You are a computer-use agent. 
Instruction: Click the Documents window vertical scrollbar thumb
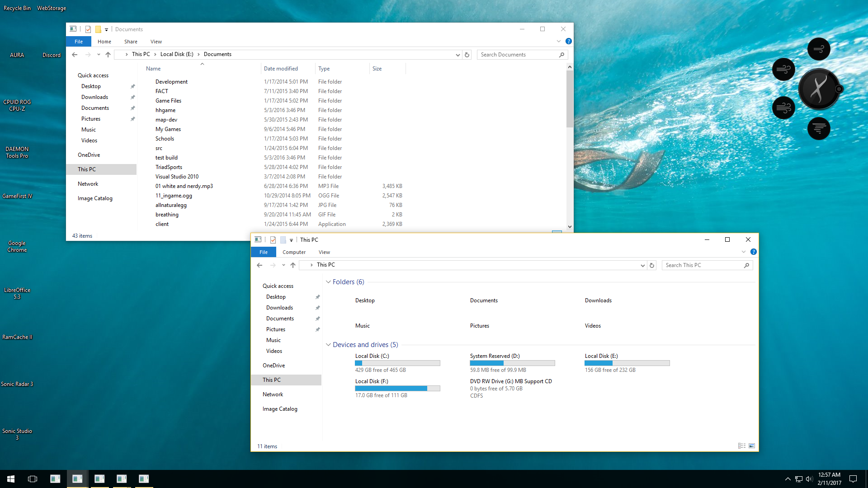point(570,99)
